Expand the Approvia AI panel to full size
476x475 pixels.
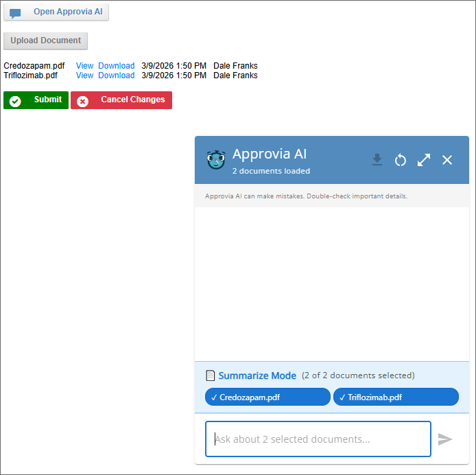(424, 160)
